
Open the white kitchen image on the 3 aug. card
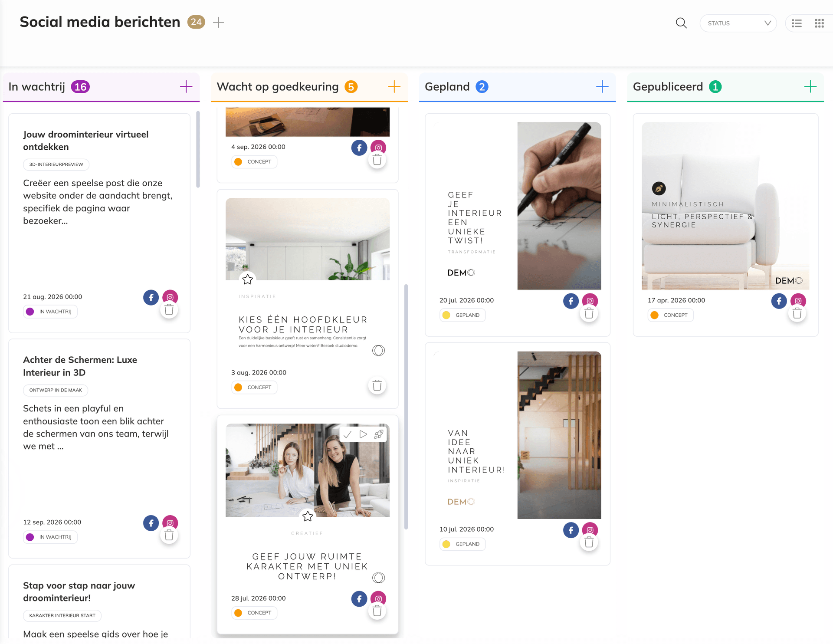pos(308,239)
